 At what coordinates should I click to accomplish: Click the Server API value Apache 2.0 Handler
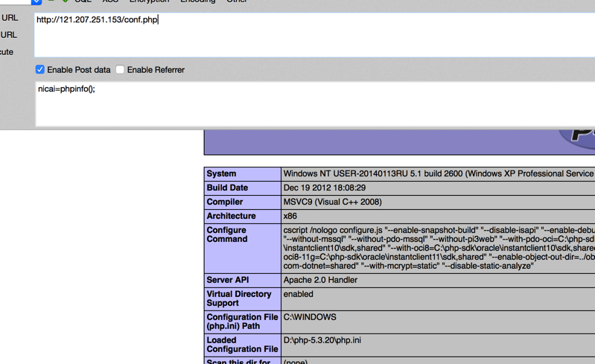(320, 280)
